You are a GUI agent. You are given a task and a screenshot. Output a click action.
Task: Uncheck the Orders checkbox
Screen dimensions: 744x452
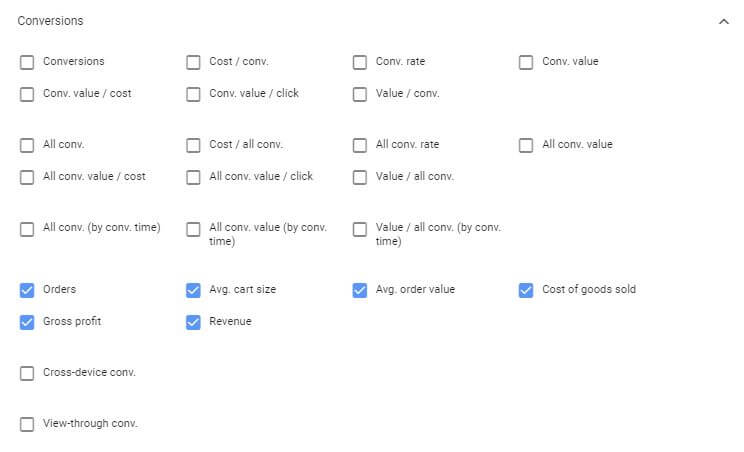27,290
